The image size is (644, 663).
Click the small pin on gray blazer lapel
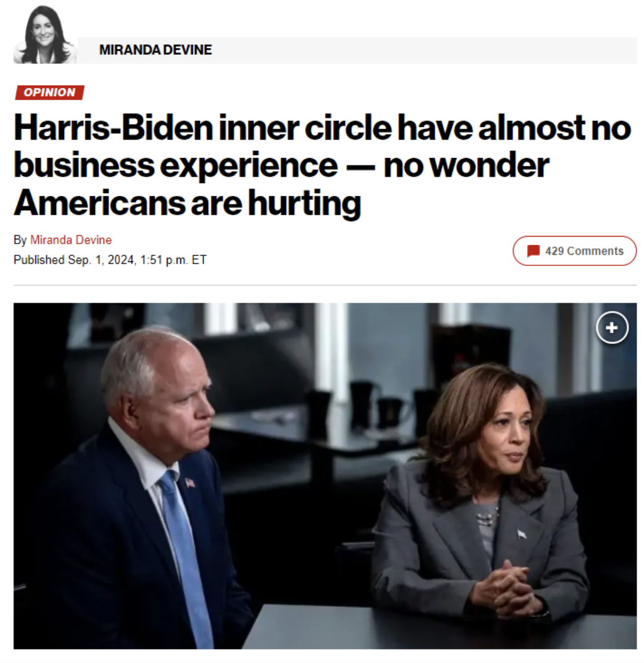[x=523, y=535]
